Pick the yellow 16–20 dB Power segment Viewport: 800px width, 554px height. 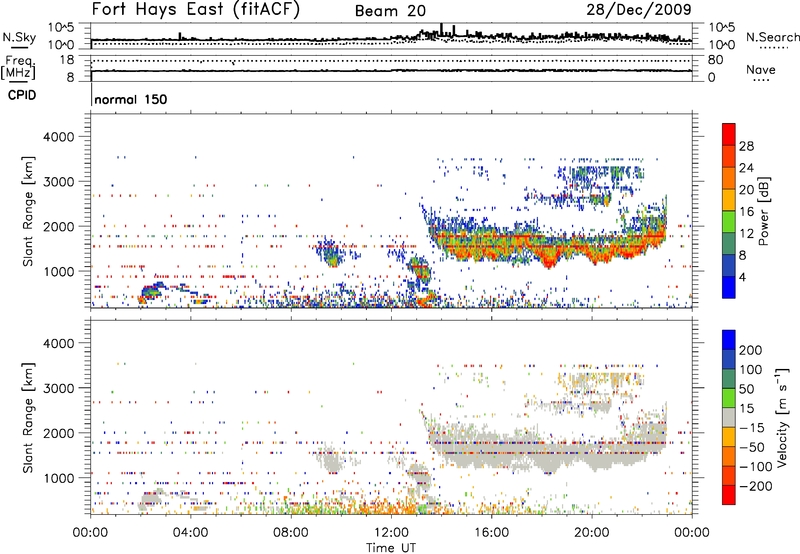point(729,200)
